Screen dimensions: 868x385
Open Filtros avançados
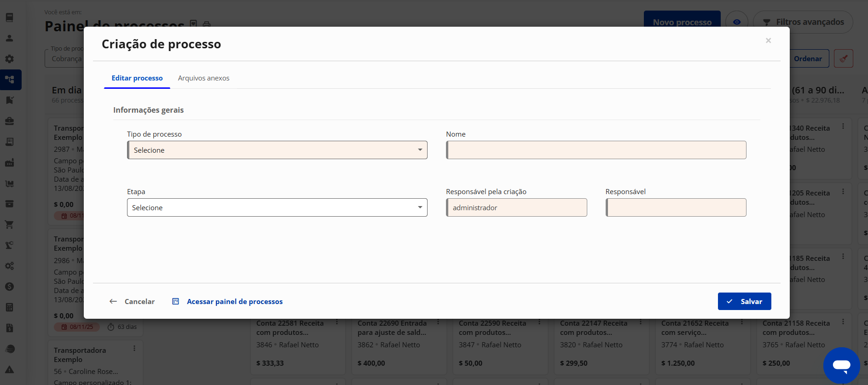(803, 22)
